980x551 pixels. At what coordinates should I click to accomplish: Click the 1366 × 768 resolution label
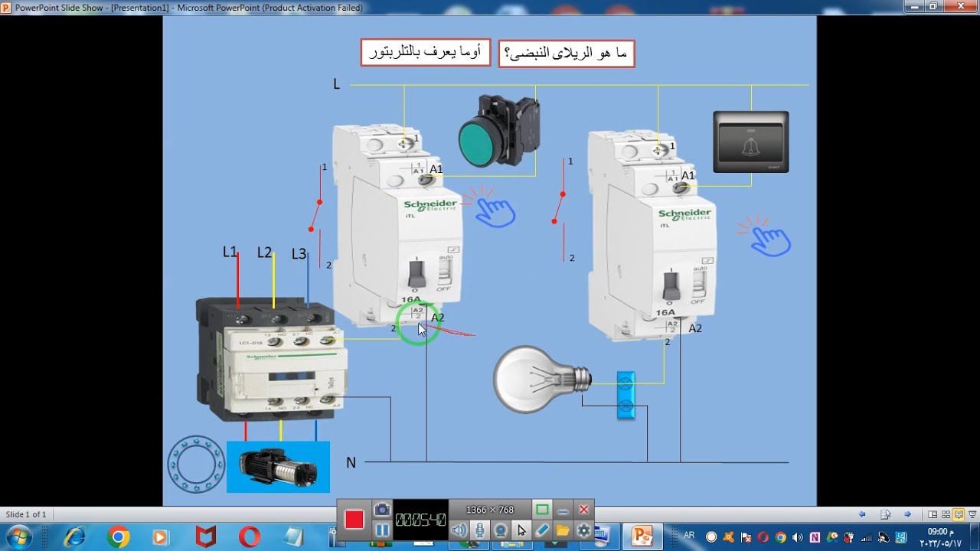point(490,510)
